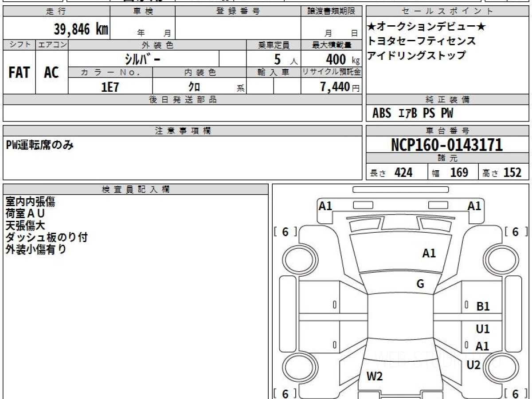Select inspector note 荷室AU
The width and height of the screenshot is (532, 399).
26,214
